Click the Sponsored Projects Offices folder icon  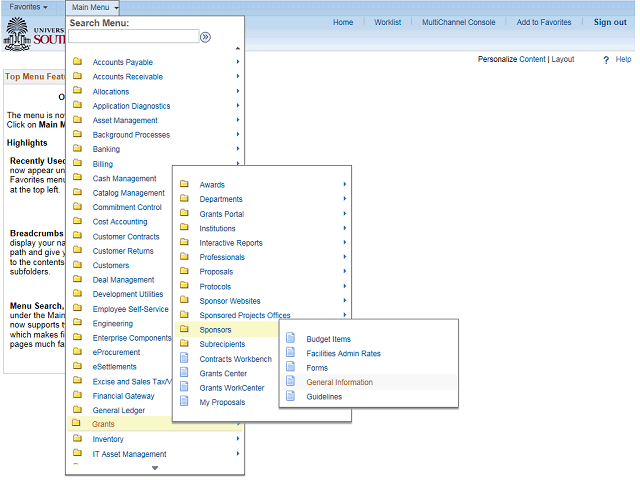tap(184, 314)
